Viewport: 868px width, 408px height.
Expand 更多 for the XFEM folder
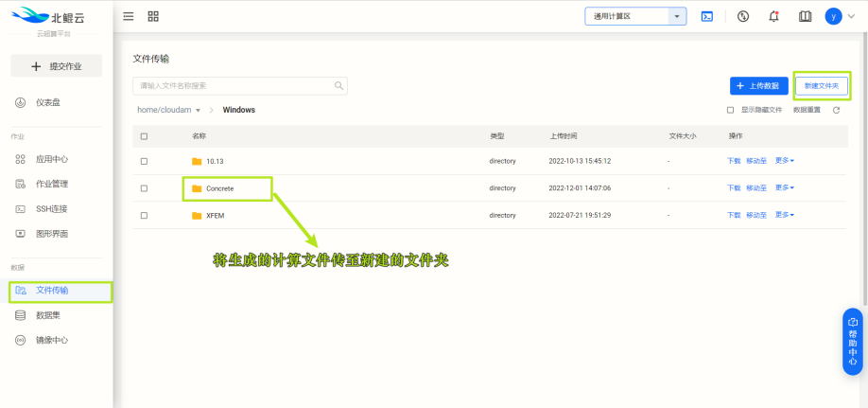coord(785,215)
